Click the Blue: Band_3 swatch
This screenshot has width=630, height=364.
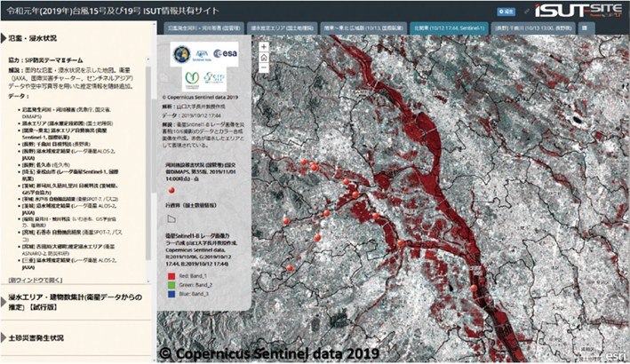point(171,294)
